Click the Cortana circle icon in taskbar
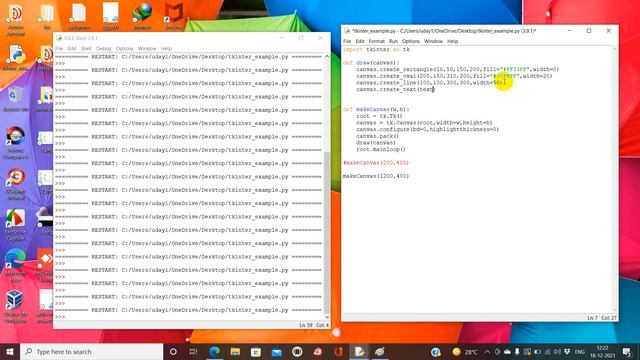This screenshot has width=640, height=360. [x=173, y=351]
